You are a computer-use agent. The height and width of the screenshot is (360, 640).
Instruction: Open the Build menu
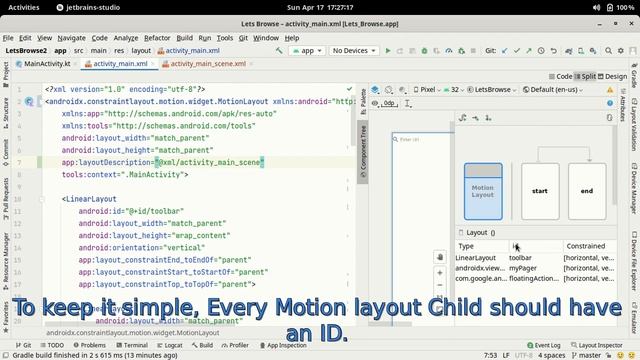pyautogui.click(x=184, y=38)
